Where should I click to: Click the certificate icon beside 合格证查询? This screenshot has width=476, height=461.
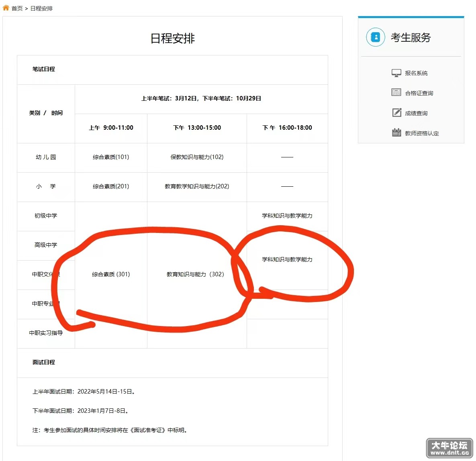(396, 92)
